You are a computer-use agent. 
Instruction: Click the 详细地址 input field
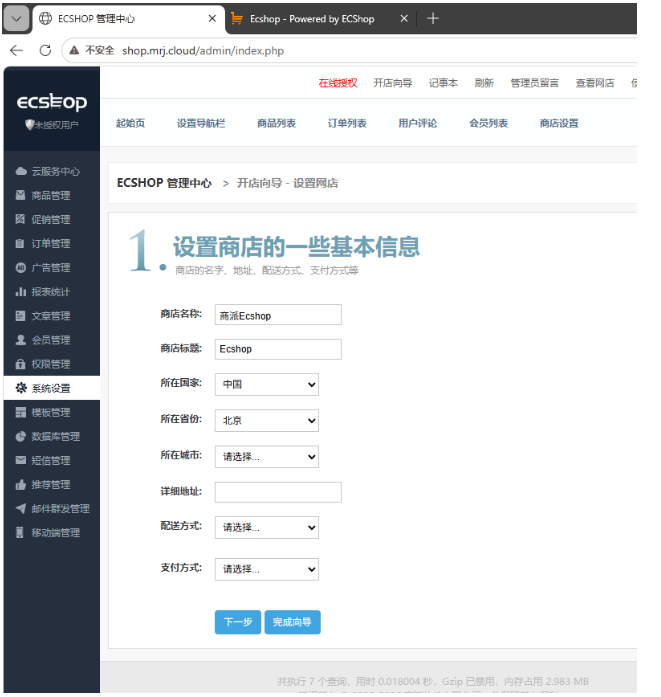pos(278,493)
